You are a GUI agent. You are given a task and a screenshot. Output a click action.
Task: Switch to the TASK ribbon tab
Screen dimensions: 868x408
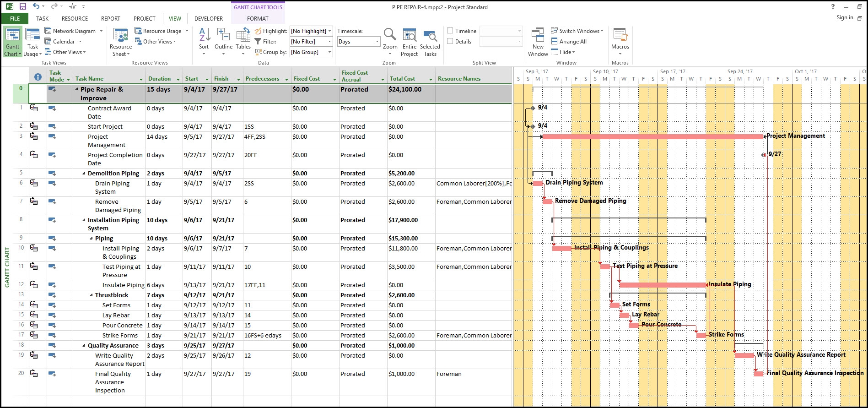pyautogui.click(x=43, y=19)
